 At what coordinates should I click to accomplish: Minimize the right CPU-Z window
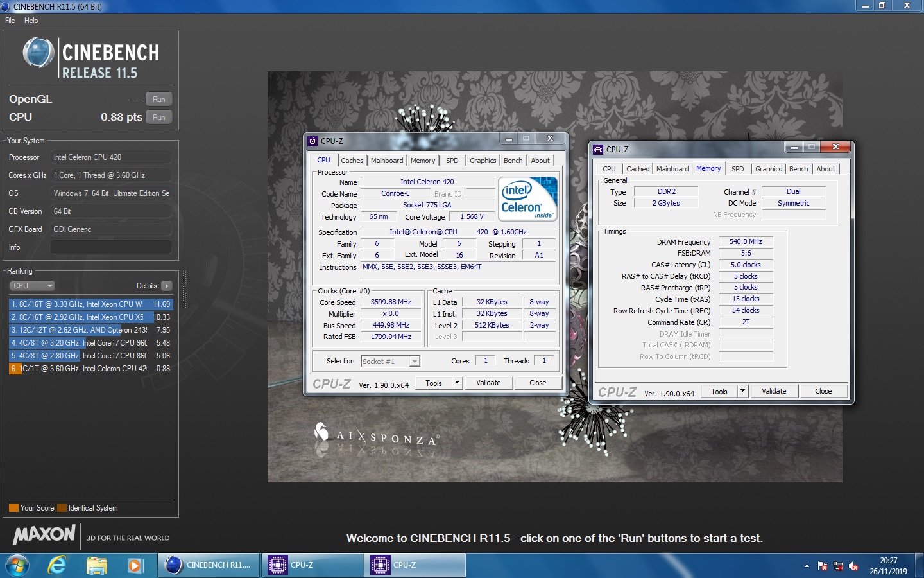(x=794, y=147)
